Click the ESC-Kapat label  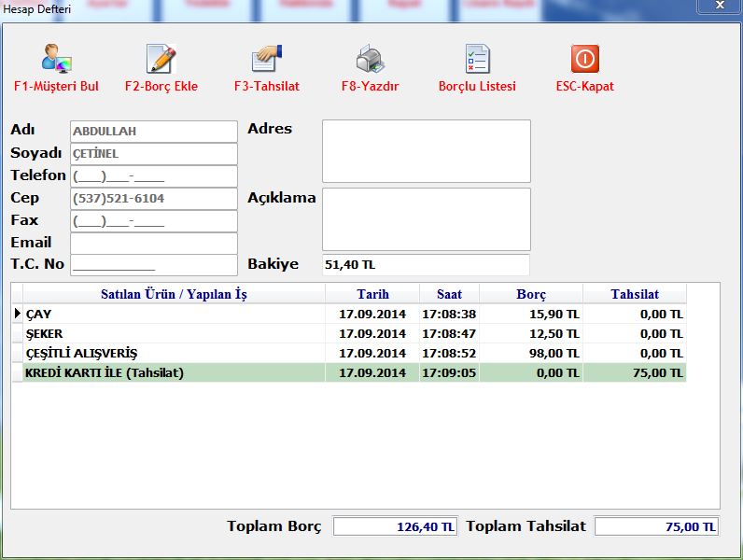pos(585,86)
